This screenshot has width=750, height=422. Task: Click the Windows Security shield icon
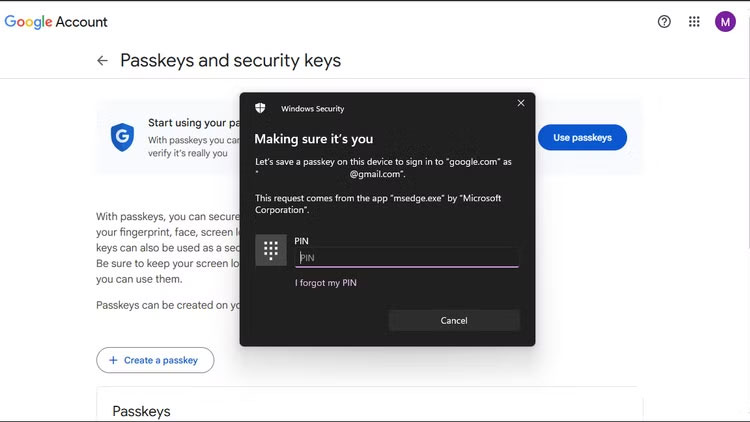260,108
